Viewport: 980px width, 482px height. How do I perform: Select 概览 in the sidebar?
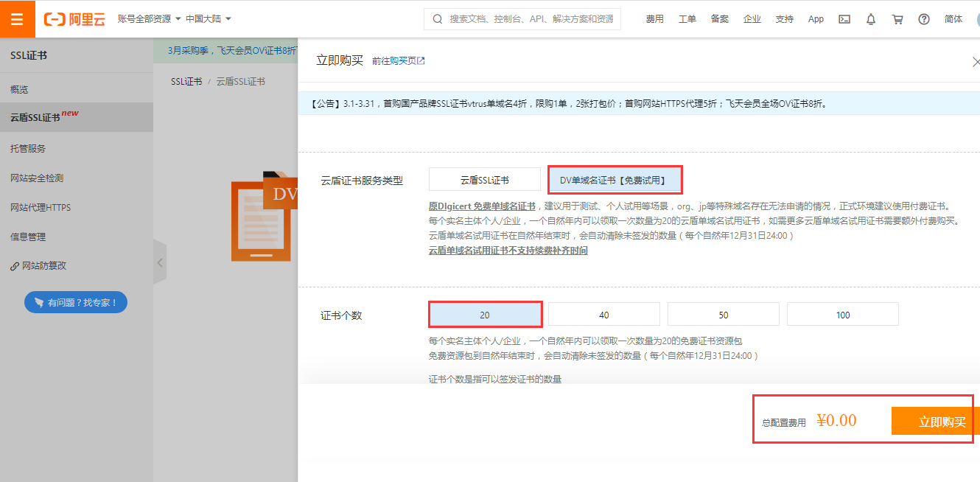[77, 89]
